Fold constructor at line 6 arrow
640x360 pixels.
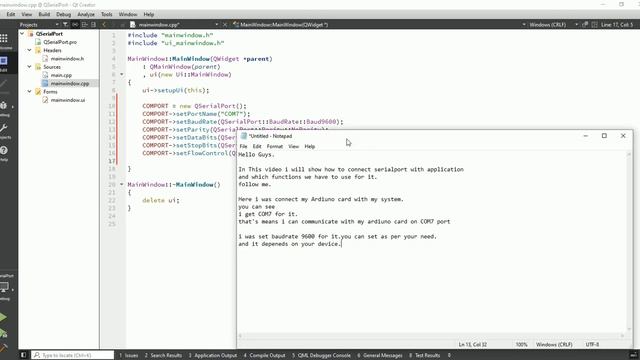(122, 75)
